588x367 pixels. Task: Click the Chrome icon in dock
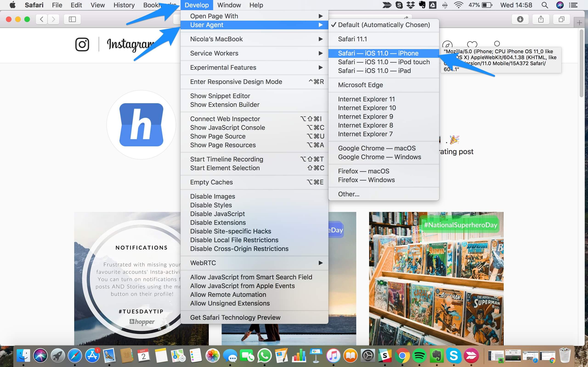tap(403, 356)
